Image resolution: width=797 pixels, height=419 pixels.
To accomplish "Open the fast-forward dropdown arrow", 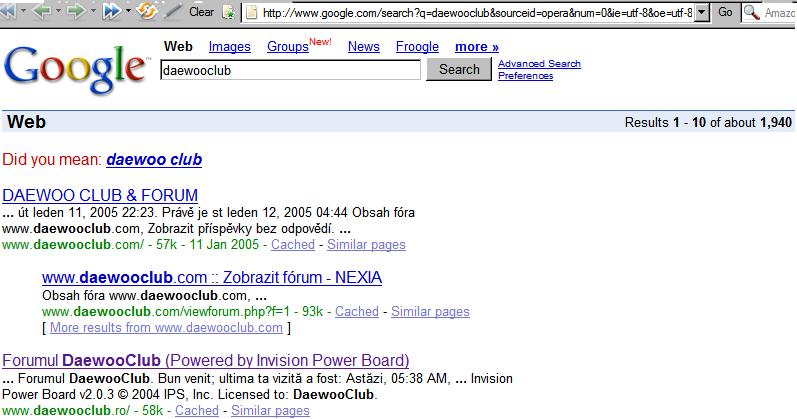I will point(128,11).
